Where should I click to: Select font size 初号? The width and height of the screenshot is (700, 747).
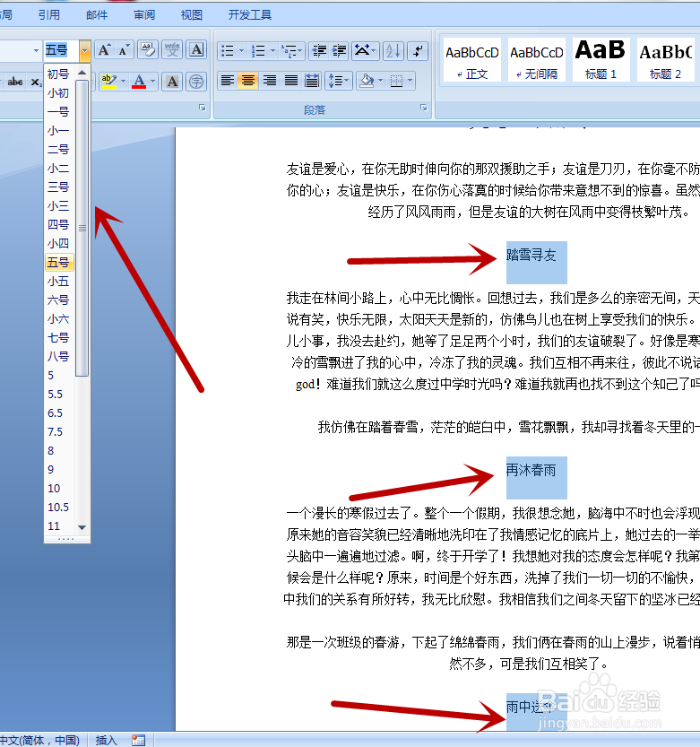pyautogui.click(x=59, y=74)
